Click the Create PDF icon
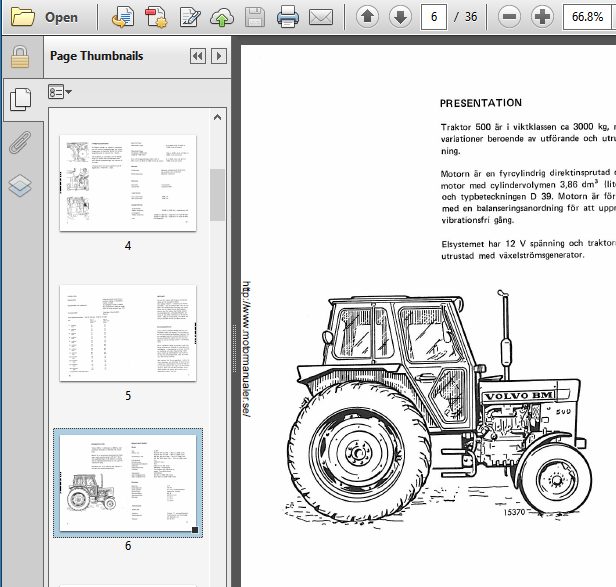 tap(156, 17)
